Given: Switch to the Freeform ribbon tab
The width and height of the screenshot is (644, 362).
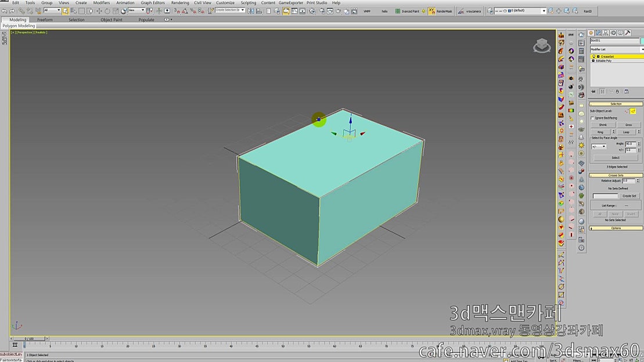Looking at the screenshot, I should (46, 19).
